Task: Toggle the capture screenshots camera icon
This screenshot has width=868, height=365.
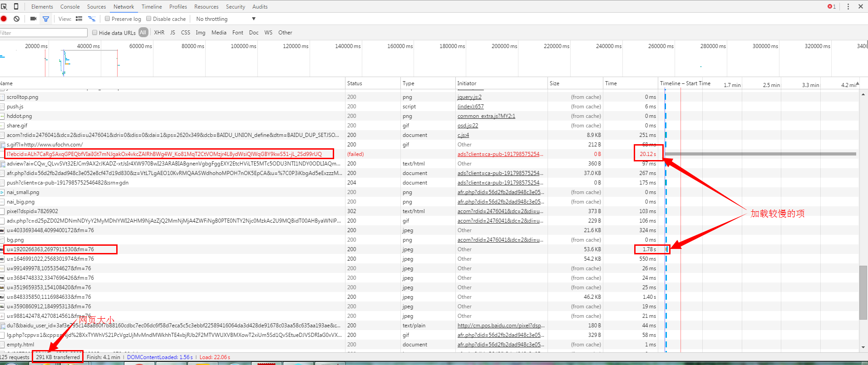Action: coord(33,19)
